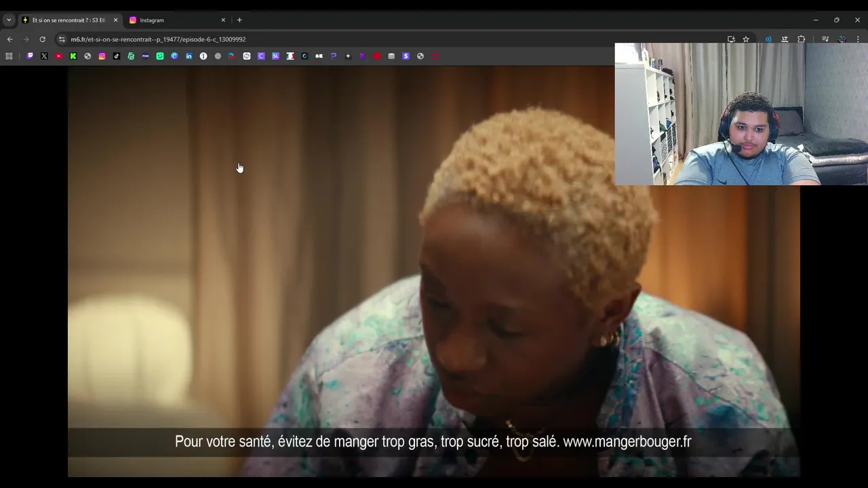This screenshot has height=488, width=868.
Task: Open the YouTube bookmark
Action: click(59, 56)
